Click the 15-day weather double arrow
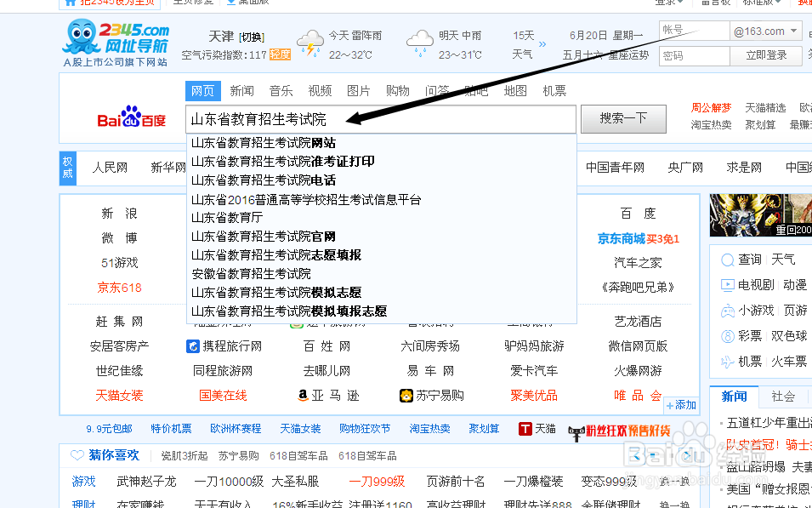The height and width of the screenshot is (508, 812). 542,44
